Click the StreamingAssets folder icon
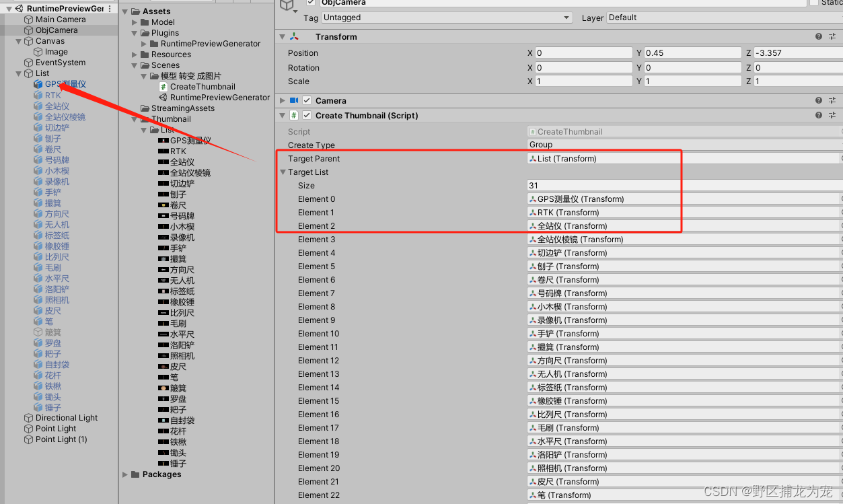The width and height of the screenshot is (843, 504). (145, 108)
